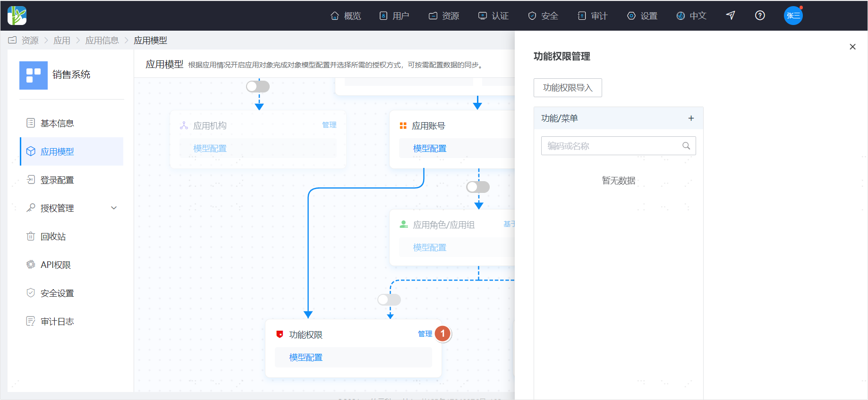Open 登录配置 sidebar item
This screenshot has height=400, width=868.
click(x=72, y=180)
